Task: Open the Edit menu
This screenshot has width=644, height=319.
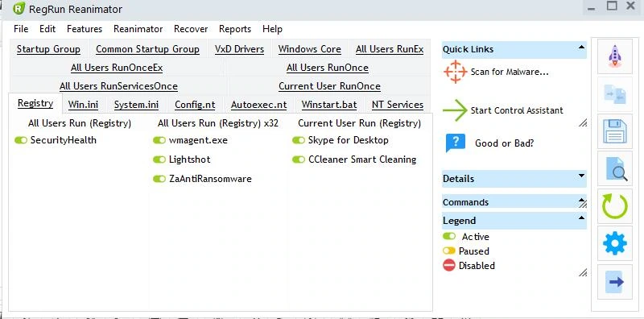Action: tap(47, 29)
